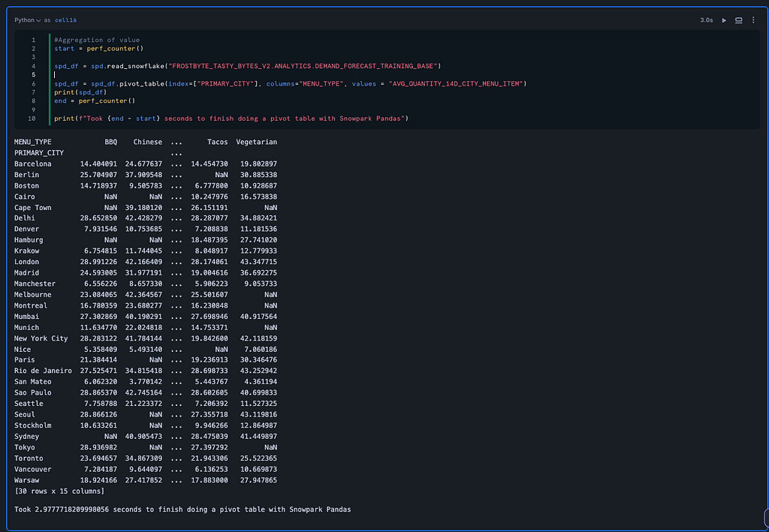Toggle cell results display layout icon
The height and width of the screenshot is (532, 769).
click(x=739, y=20)
